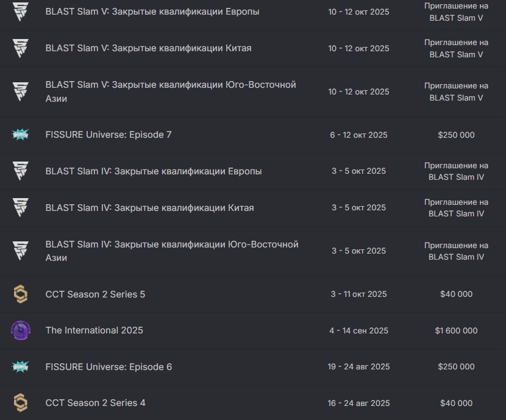The height and width of the screenshot is (420, 506).
Task: Click CCT Season 2 Series 4 logo
Action: [x=21, y=403]
